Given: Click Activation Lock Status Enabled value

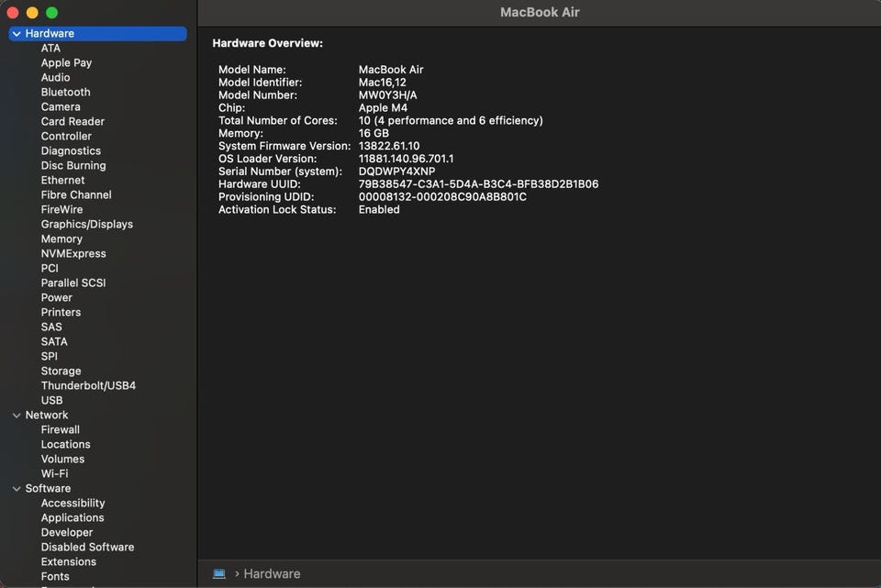Looking at the screenshot, I should pos(379,209).
